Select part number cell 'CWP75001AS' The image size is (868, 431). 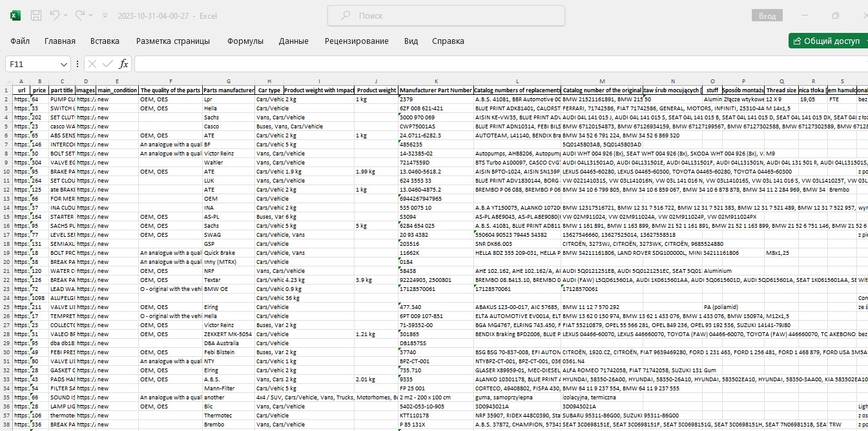point(436,126)
